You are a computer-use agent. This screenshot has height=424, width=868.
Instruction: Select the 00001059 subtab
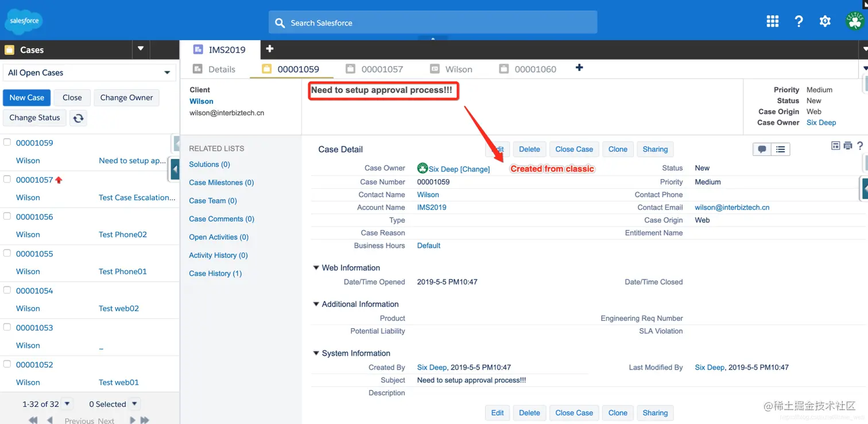291,69
